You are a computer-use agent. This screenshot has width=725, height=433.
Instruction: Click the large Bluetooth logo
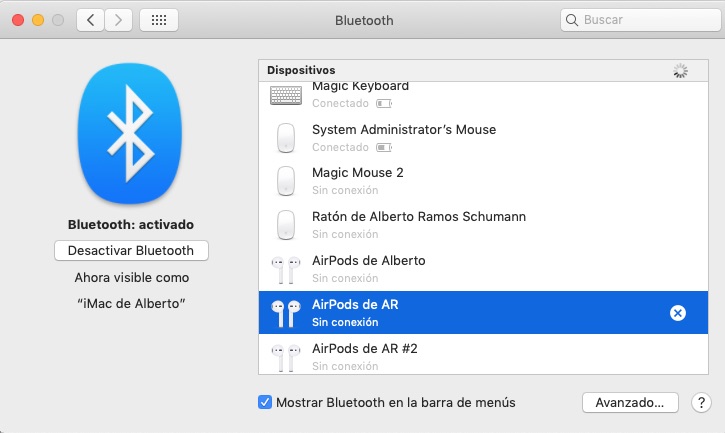click(130, 133)
